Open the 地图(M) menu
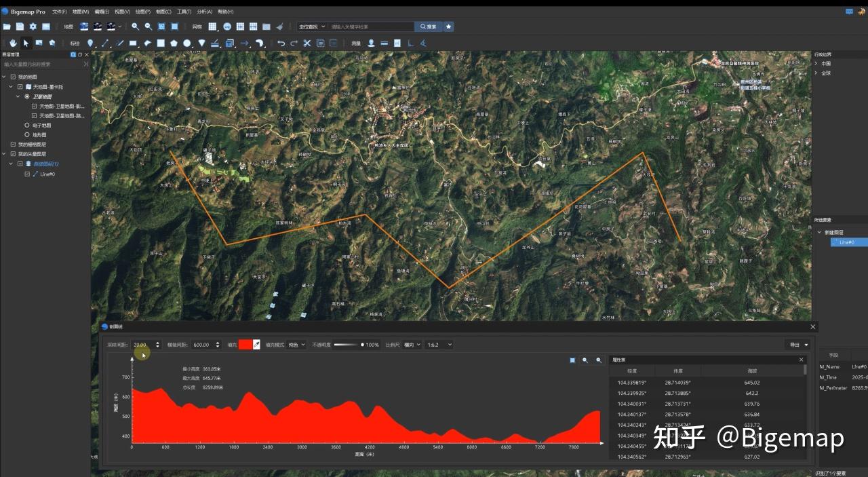Image resolution: width=868 pixels, height=477 pixels. (x=81, y=12)
